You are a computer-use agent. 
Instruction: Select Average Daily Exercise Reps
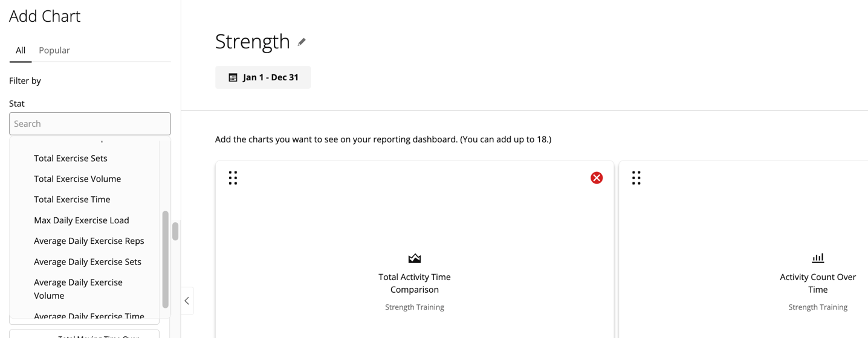pyautogui.click(x=89, y=241)
